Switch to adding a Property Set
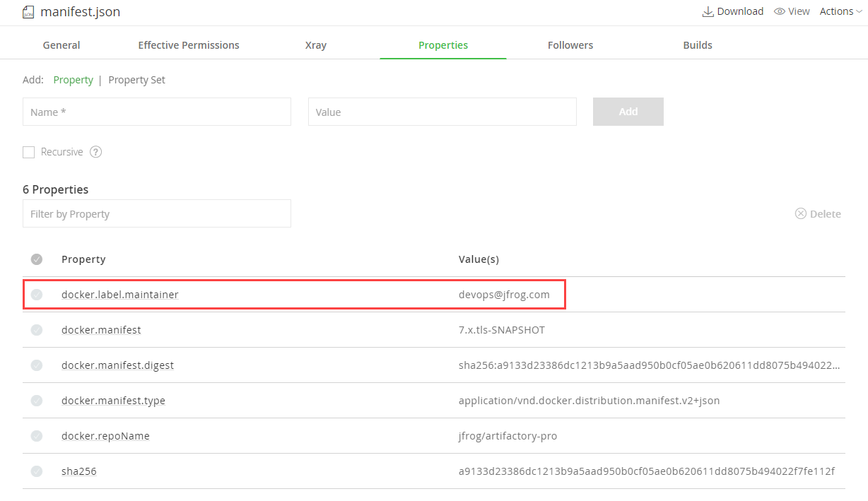The image size is (868, 501). (136, 80)
